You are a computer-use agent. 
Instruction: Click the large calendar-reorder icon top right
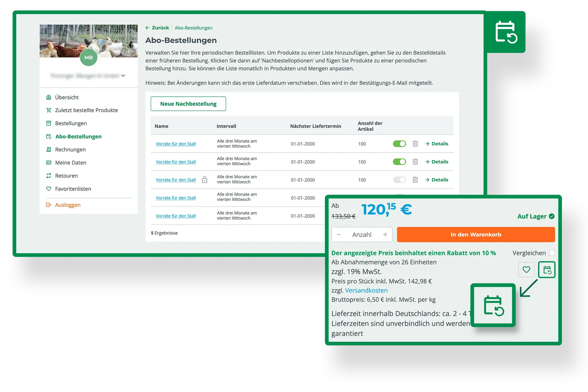[x=506, y=32]
